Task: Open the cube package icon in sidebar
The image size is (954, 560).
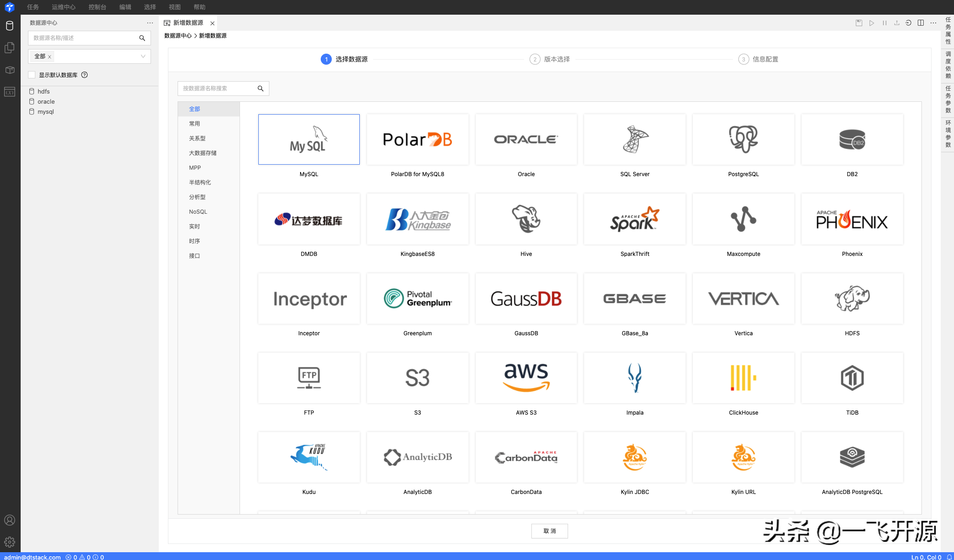Action: 10,70
